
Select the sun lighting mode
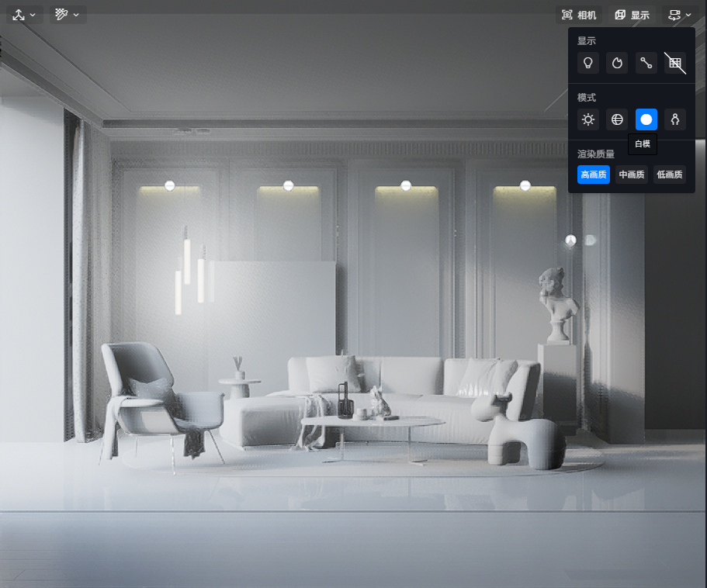coord(588,119)
